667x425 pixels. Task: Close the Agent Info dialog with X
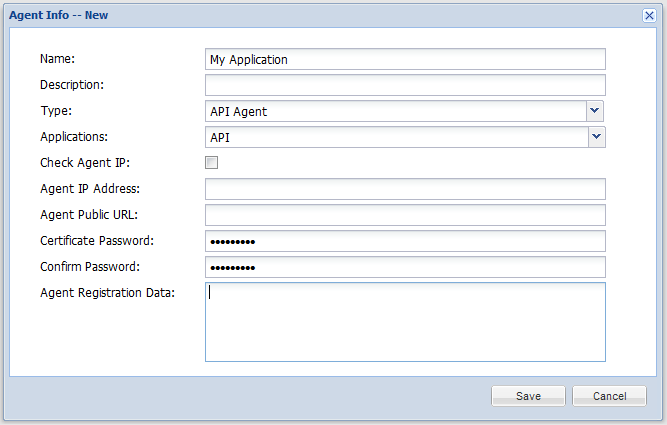[x=649, y=16]
